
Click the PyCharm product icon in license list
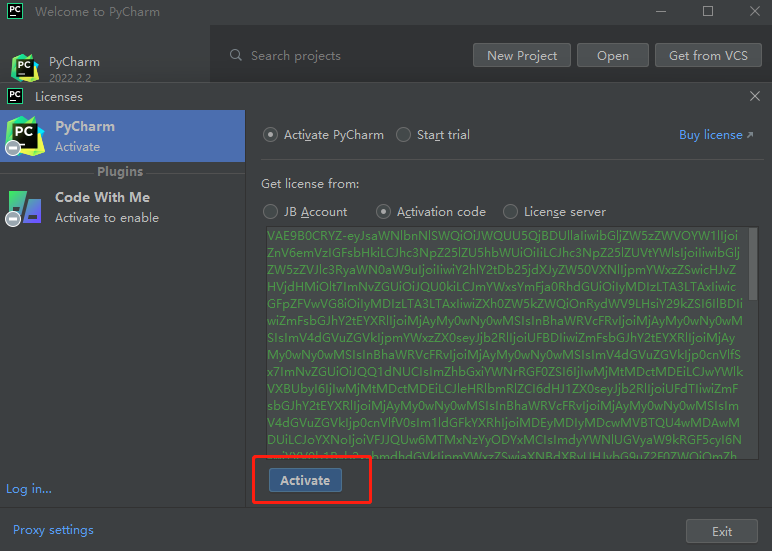(24, 135)
